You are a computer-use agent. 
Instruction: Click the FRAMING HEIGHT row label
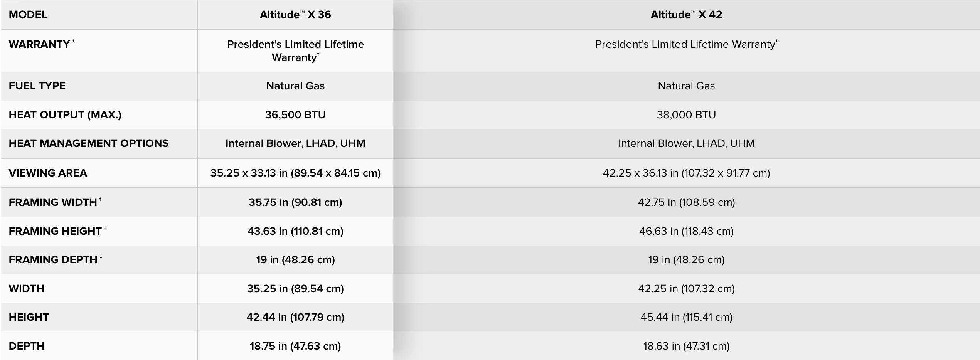click(55, 231)
